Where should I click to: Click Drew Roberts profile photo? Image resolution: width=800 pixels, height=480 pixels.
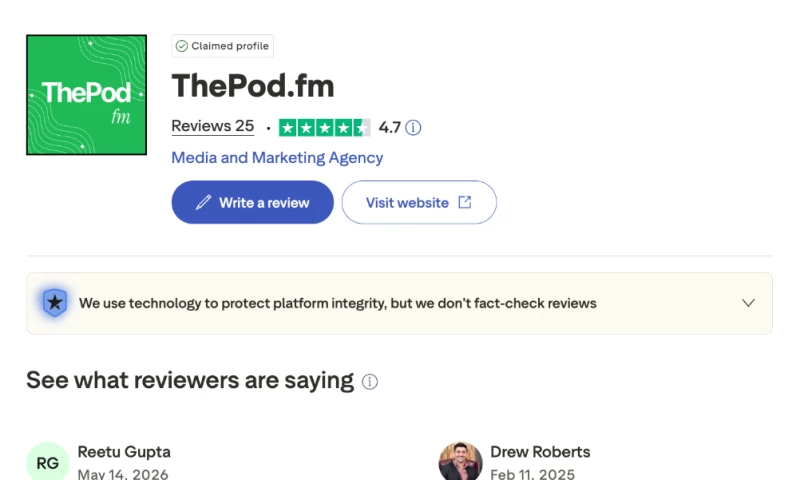click(460, 462)
